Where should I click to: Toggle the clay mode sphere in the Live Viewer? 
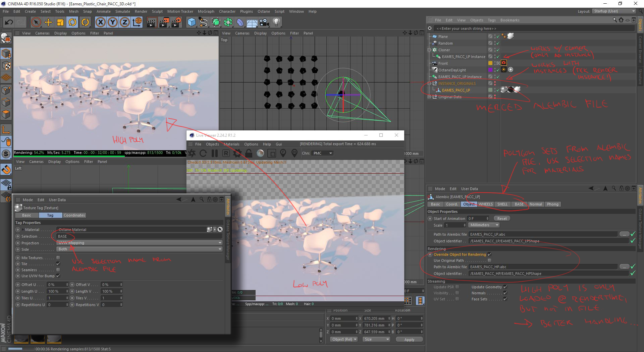tap(260, 153)
